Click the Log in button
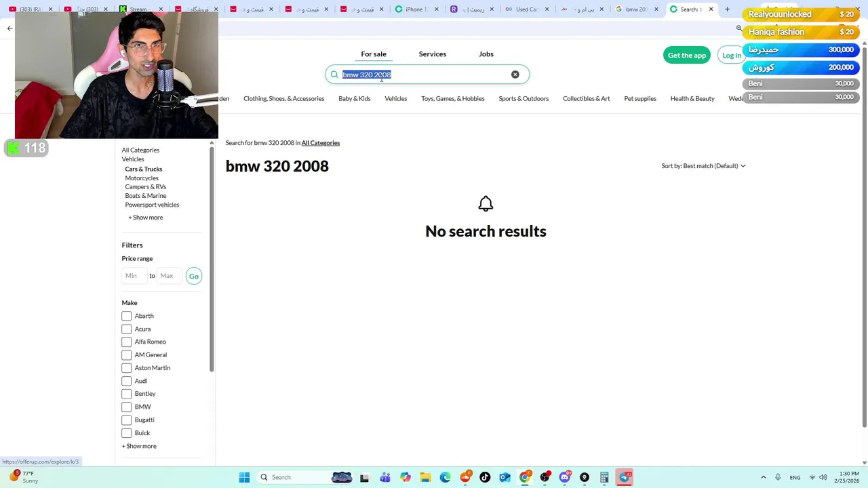The width and height of the screenshot is (868, 488). pyautogui.click(x=732, y=56)
